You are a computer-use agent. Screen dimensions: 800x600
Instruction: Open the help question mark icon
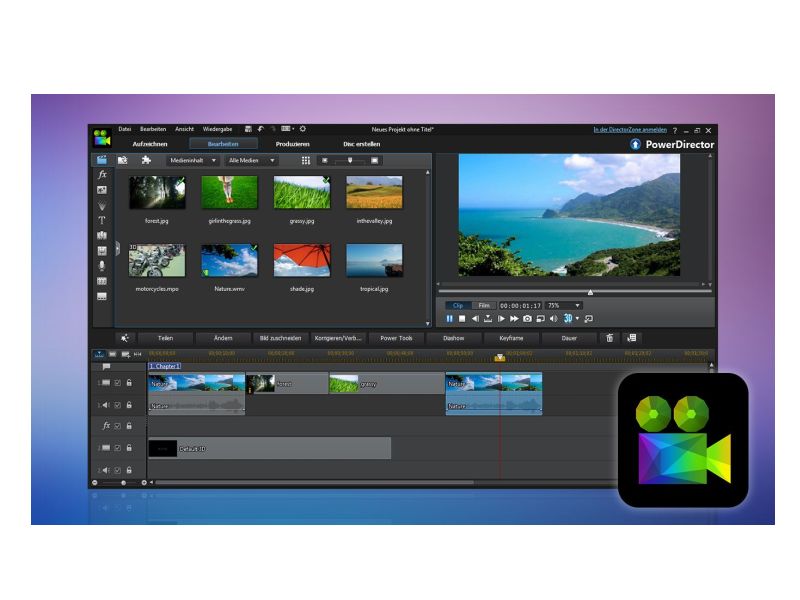(x=674, y=131)
